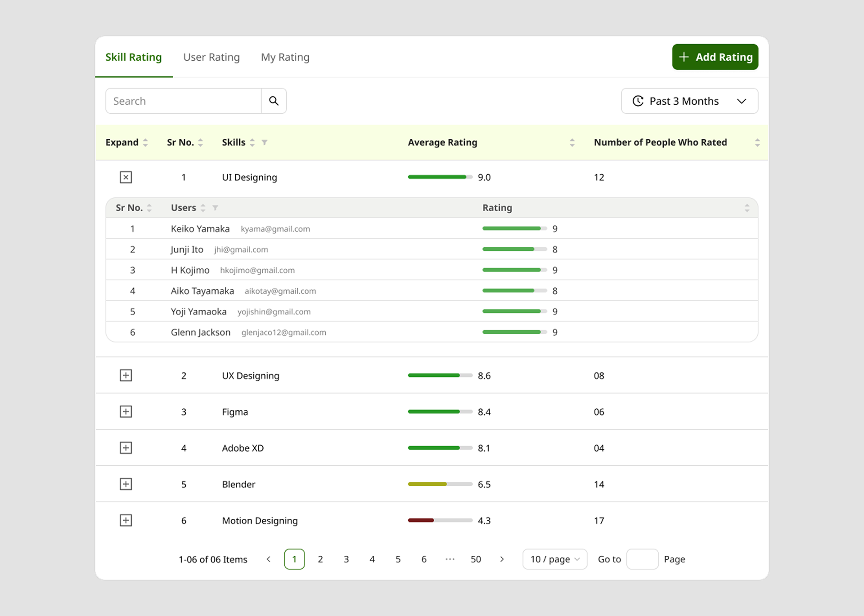Click email jhi@gmail.com
The width and height of the screenshot is (864, 616).
(x=241, y=250)
